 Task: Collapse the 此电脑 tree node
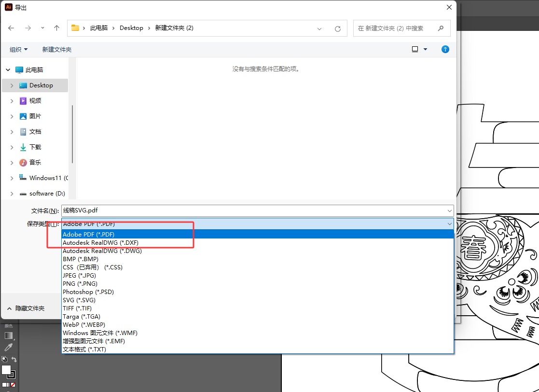point(8,69)
